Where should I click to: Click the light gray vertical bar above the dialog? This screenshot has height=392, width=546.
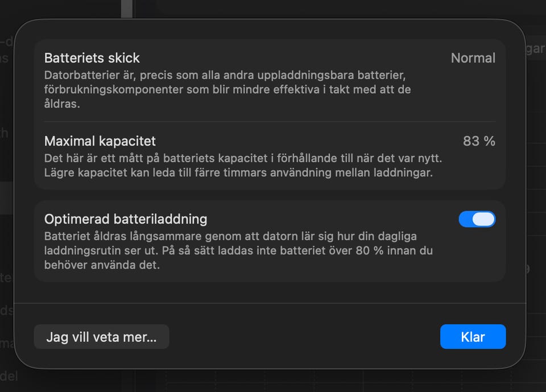pos(126,9)
